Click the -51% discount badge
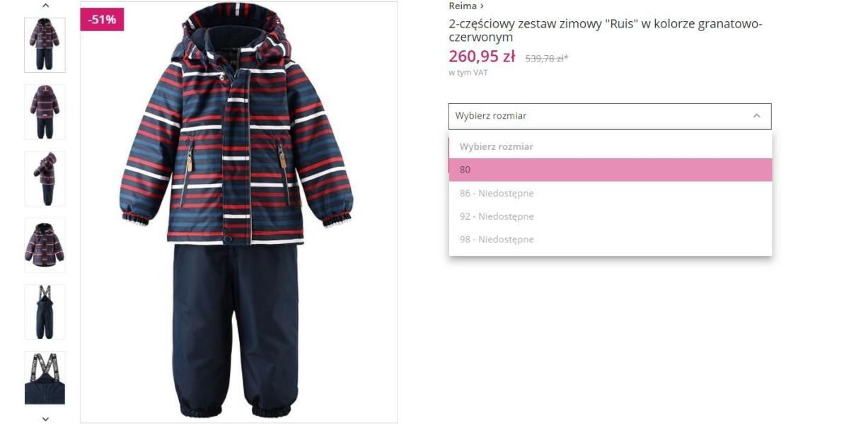The image size is (868, 424). coord(103,20)
